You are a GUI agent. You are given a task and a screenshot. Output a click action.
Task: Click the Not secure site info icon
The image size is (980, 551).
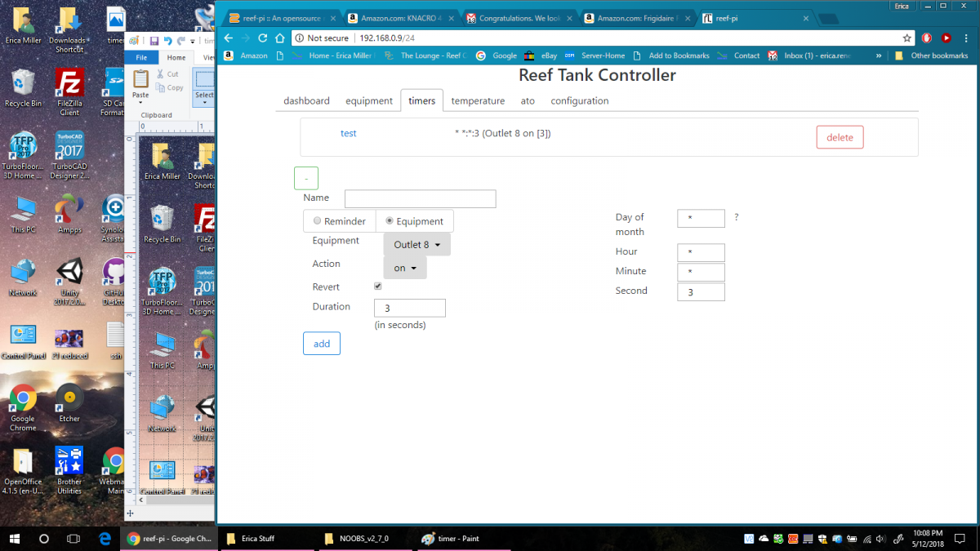point(299,38)
